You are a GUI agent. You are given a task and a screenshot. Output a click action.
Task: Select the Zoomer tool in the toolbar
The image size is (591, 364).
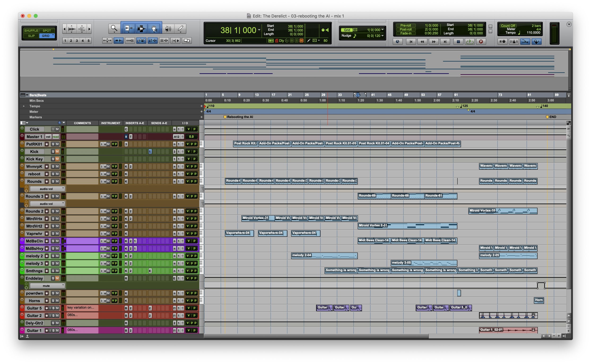point(114,28)
